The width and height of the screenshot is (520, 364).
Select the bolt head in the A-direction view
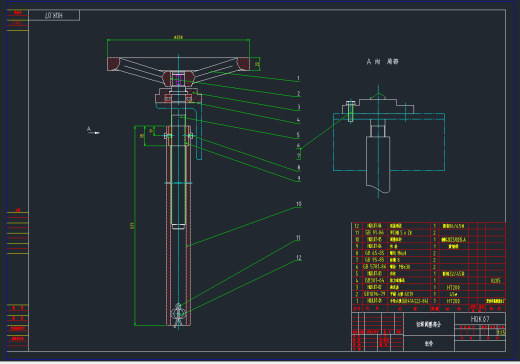(350, 103)
